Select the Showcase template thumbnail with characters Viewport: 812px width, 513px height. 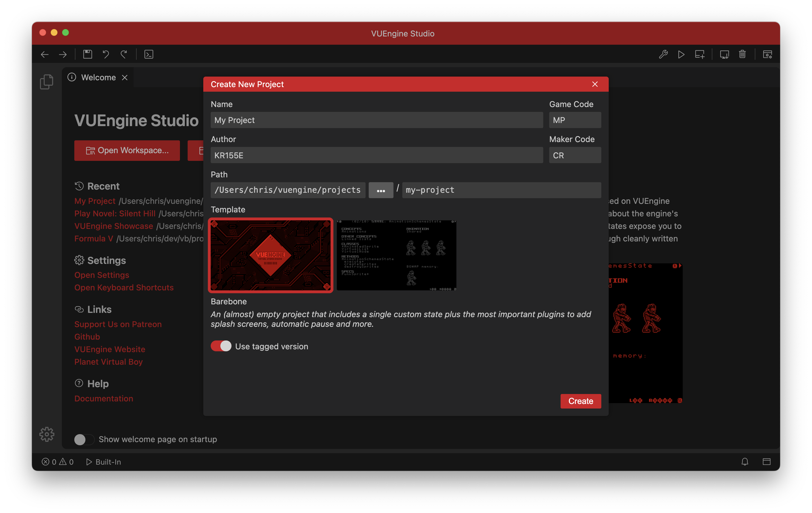point(397,255)
